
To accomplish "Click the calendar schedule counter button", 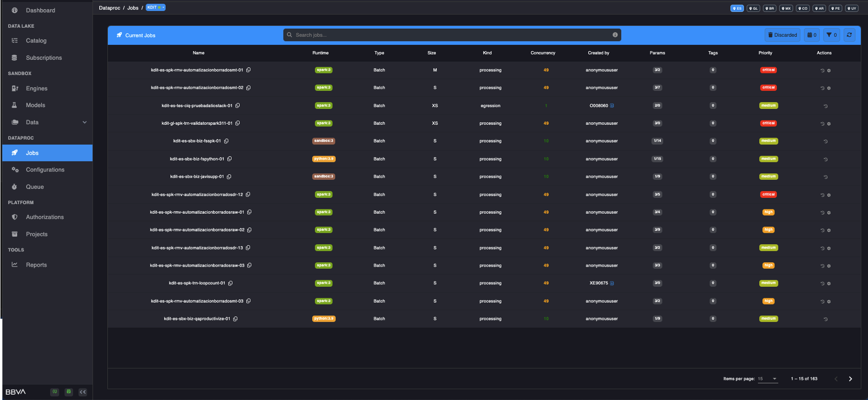I will [812, 35].
